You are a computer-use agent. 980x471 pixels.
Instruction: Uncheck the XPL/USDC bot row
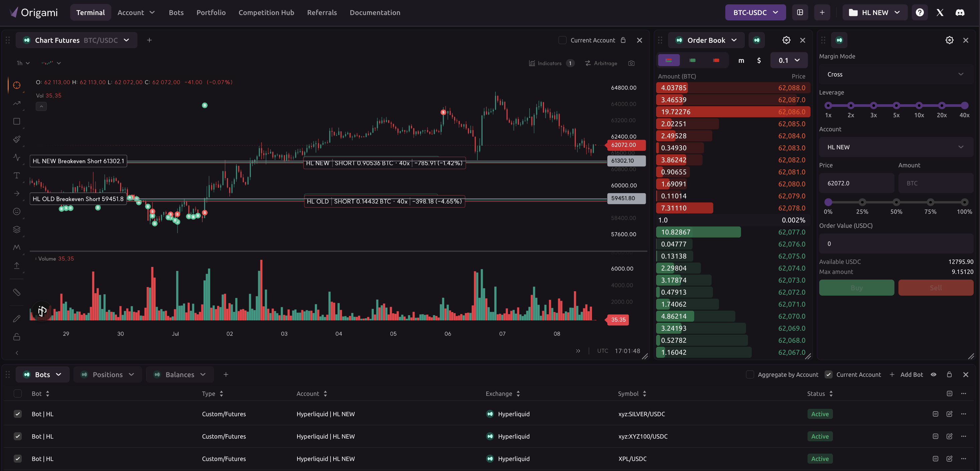click(x=17, y=459)
